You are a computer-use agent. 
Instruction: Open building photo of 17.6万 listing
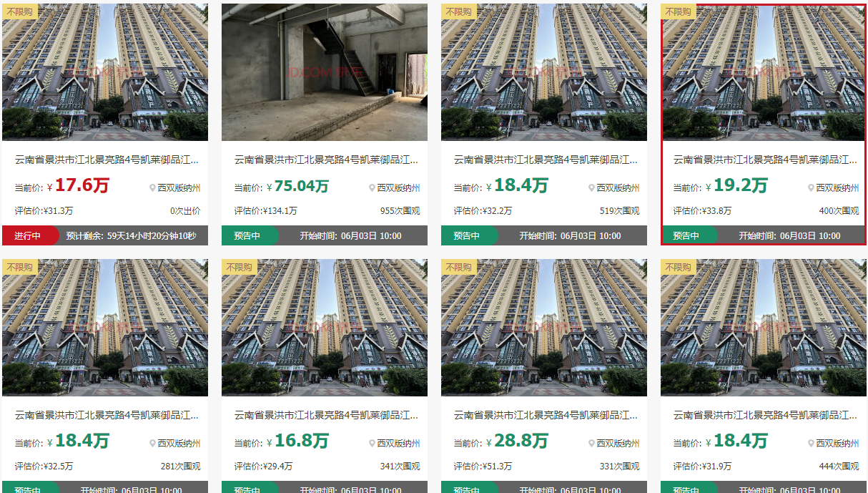pyautogui.click(x=105, y=72)
